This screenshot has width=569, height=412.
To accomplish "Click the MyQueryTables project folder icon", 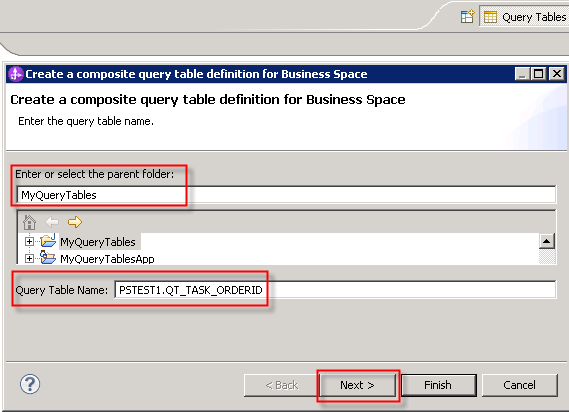I will pos(48,241).
